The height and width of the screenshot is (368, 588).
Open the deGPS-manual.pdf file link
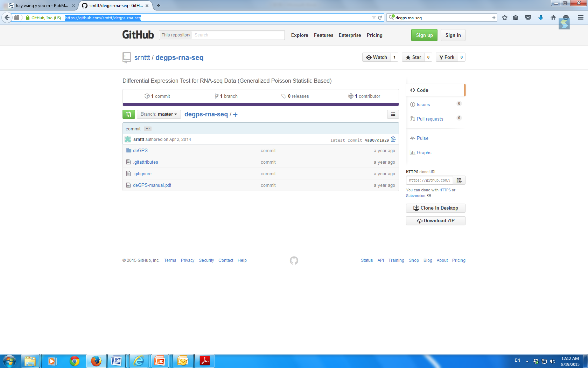coord(152,185)
